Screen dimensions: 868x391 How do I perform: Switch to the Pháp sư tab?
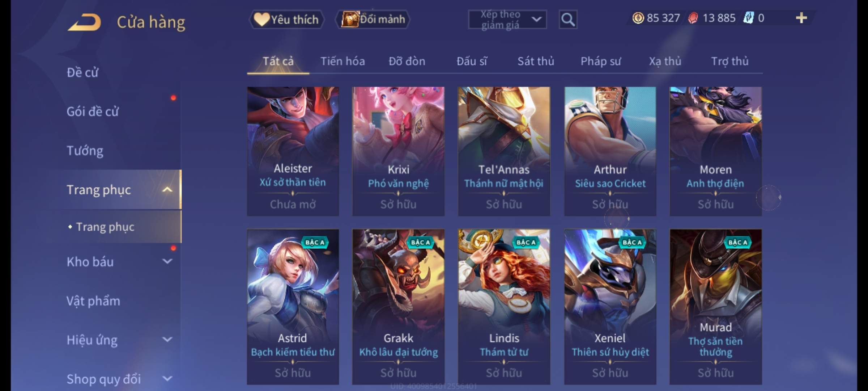pyautogui.click(x=600, y=61)
